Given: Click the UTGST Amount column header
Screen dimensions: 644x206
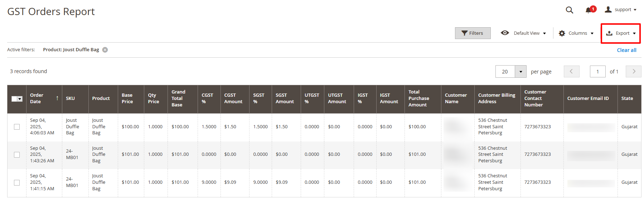Looking at the screenshot, I should pyautogui.click(x=339, y=99).
